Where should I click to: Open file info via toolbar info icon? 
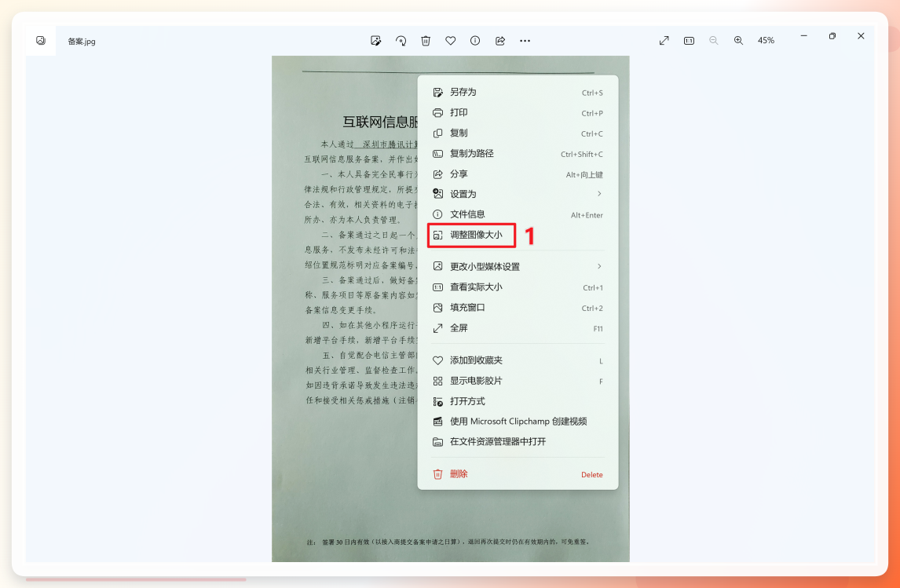pos(475,41)
